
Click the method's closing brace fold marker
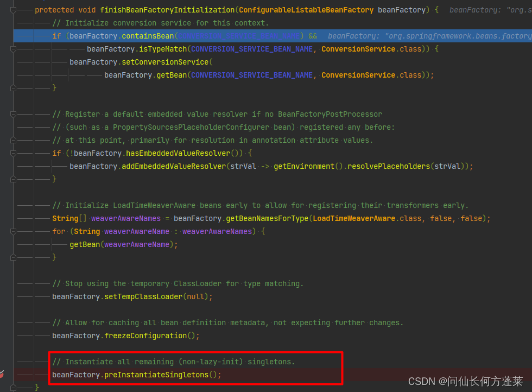point(13,388)
